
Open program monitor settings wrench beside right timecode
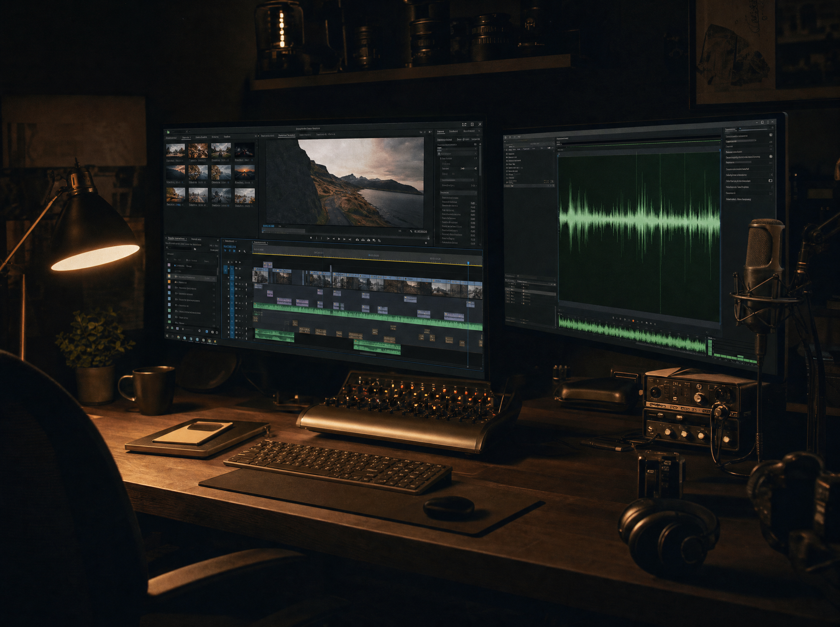pyautogui.click(x=411, y=232)
